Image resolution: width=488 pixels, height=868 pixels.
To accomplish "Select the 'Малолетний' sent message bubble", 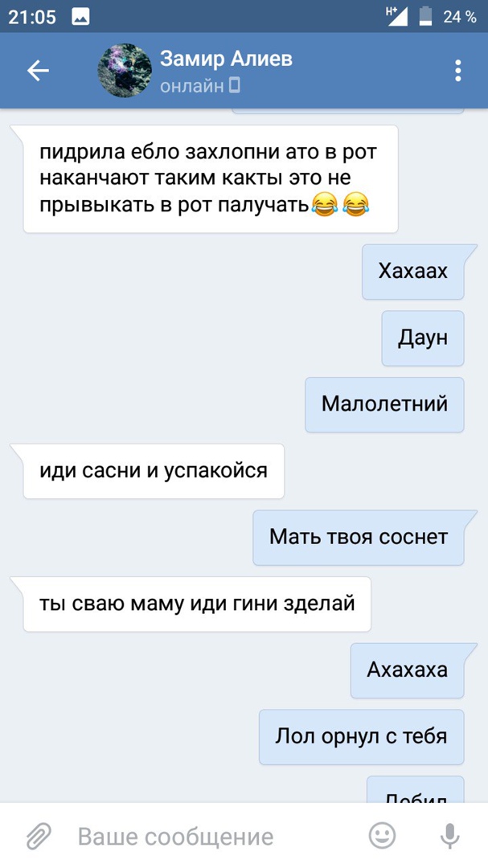I will pos(384,404).
